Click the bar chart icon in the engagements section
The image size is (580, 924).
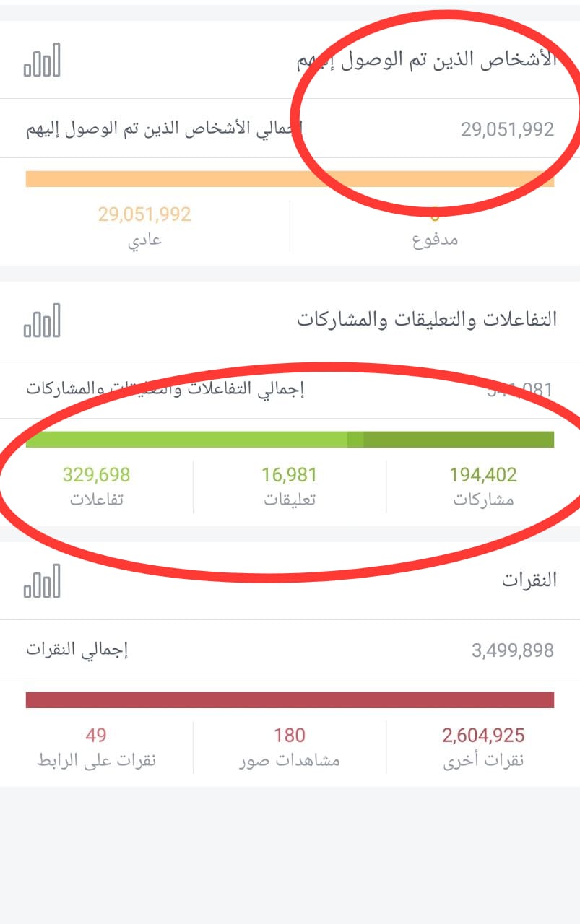click(x=42, y=321)
